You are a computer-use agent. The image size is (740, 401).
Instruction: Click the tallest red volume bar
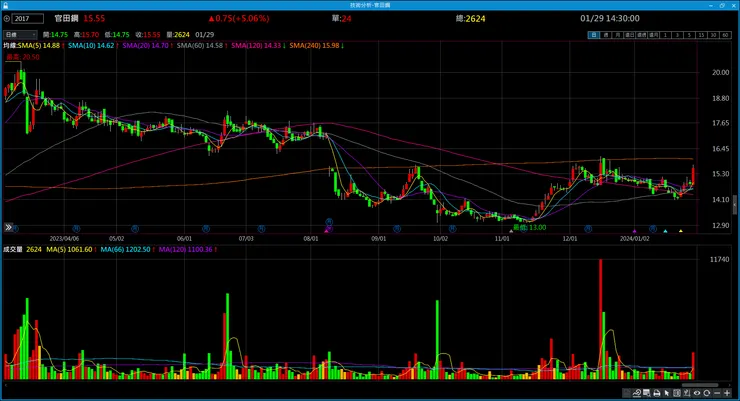pyautogui.click(x=600, y=319)
